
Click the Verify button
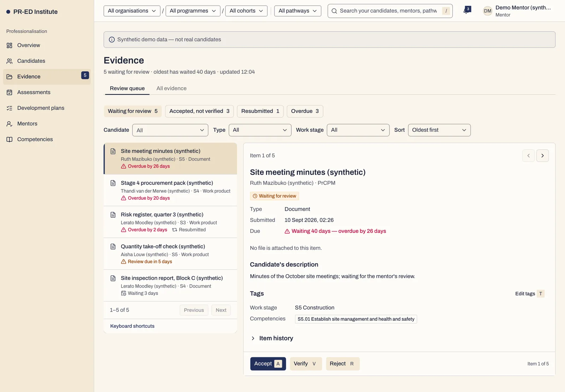[306, 364]
